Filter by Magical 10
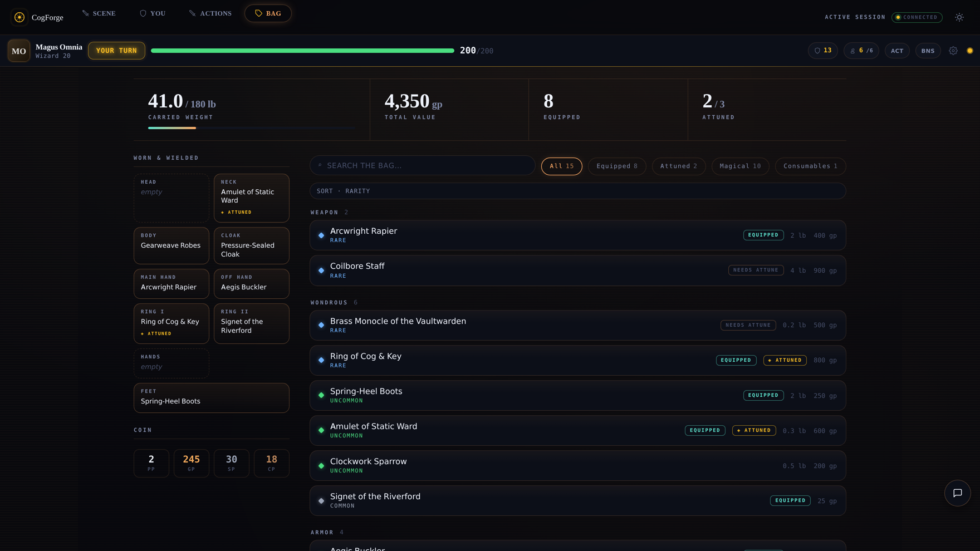980x551 pixels. 740,166
